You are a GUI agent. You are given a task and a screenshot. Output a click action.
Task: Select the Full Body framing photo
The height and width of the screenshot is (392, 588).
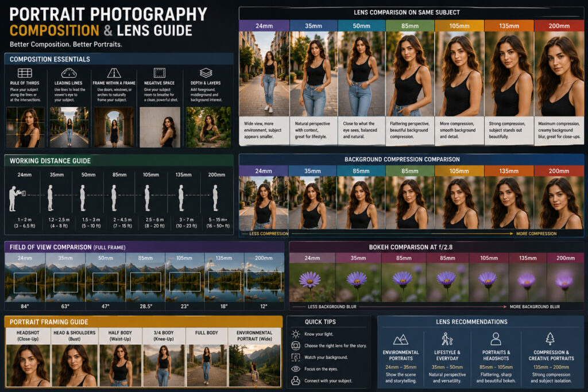coord(207,366)
